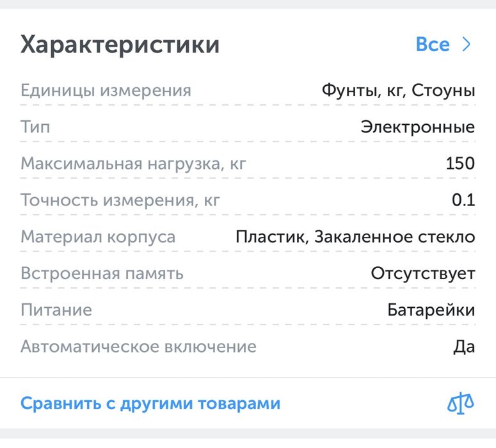Click "Пластик, Закаленное стекло" value
Screen dimensions: 496x448
coord(355,237)
